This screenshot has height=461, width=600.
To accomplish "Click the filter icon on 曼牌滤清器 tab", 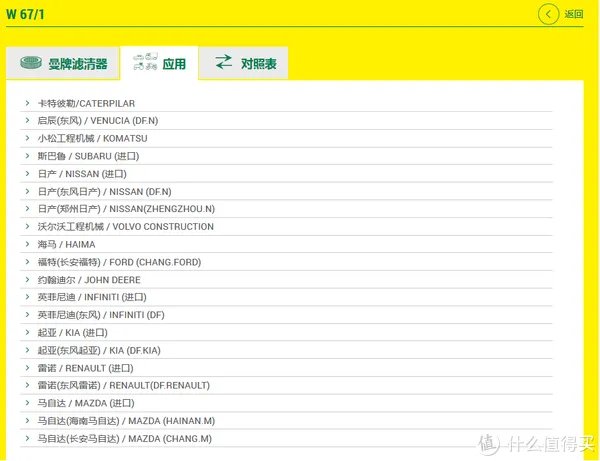I will [x=32, y=64].
